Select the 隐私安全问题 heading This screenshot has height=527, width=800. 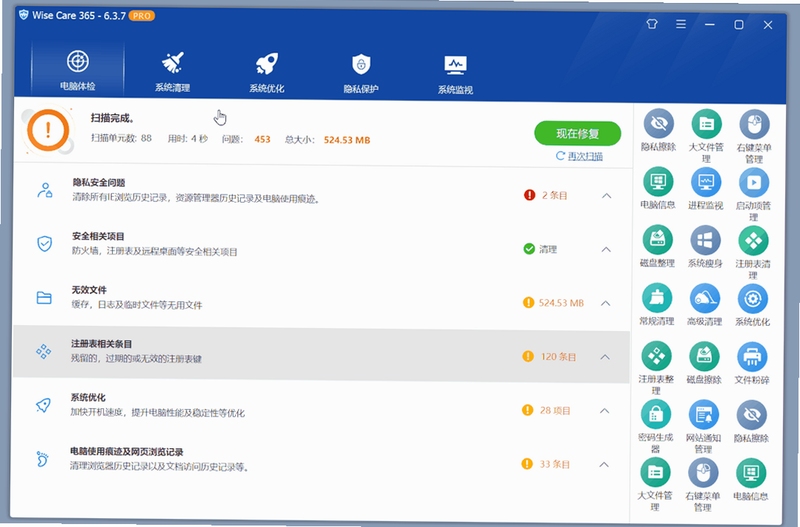[98, 182]
